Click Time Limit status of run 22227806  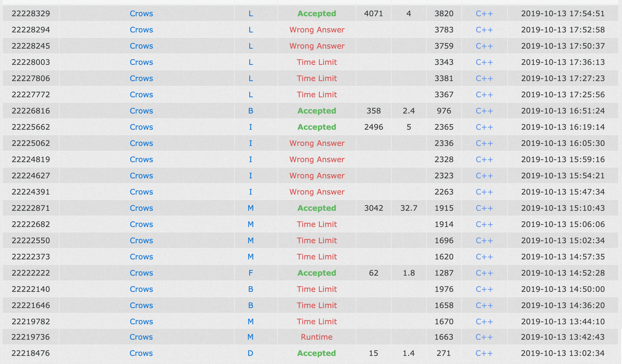click(x=317, y=78)
